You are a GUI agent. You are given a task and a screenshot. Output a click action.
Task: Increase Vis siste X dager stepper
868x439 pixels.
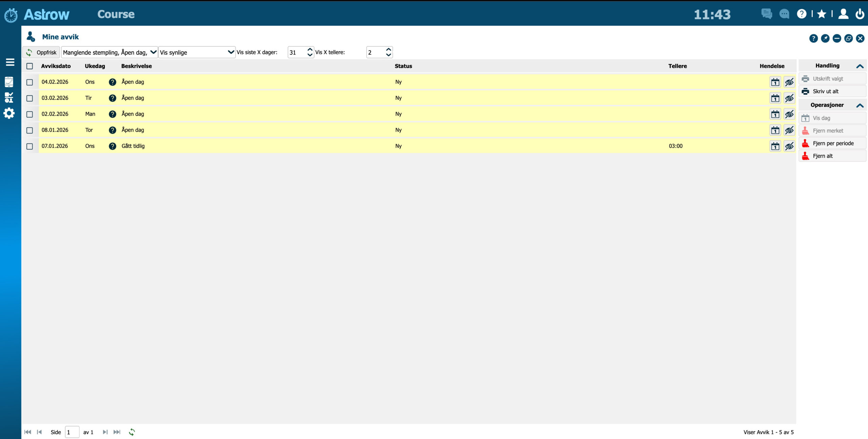310,50
